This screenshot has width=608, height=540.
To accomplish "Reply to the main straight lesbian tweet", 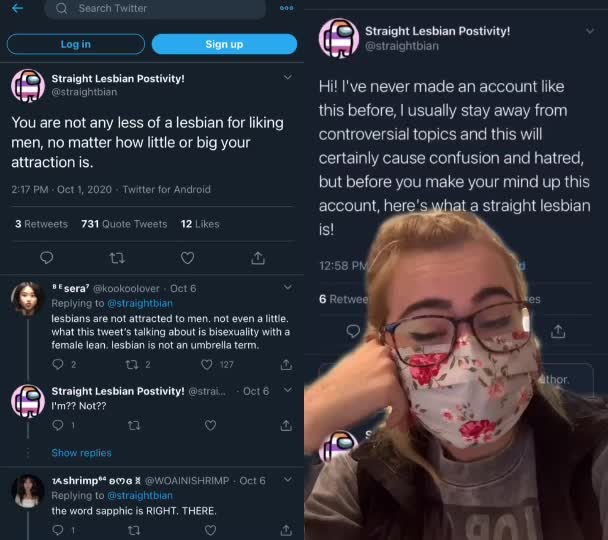I will coord(47,258).
